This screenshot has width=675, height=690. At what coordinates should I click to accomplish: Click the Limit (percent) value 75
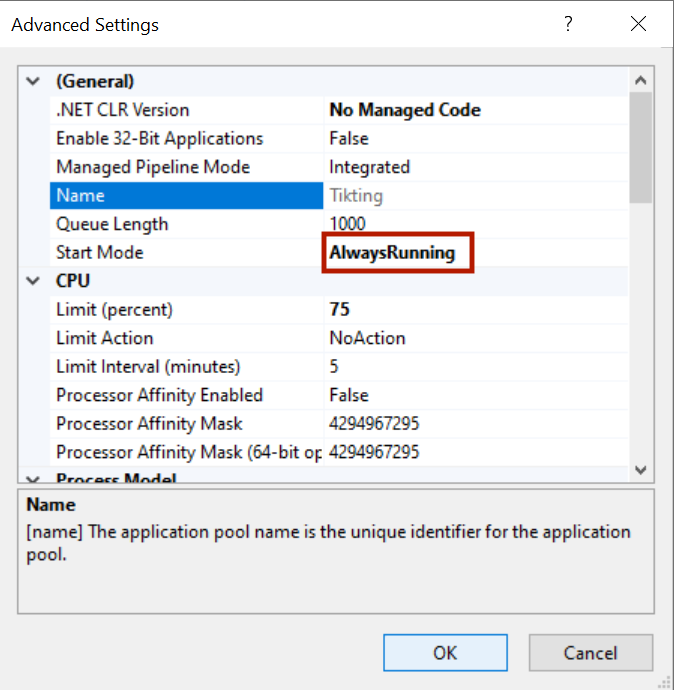(x=340, y=310)
